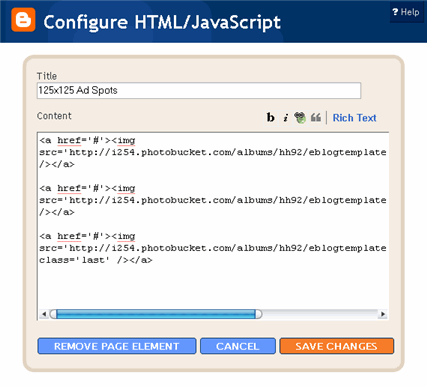Click the scrollbar's right arrow
The height and width of the screenshot is (387, 427).
tap(383, 314)
